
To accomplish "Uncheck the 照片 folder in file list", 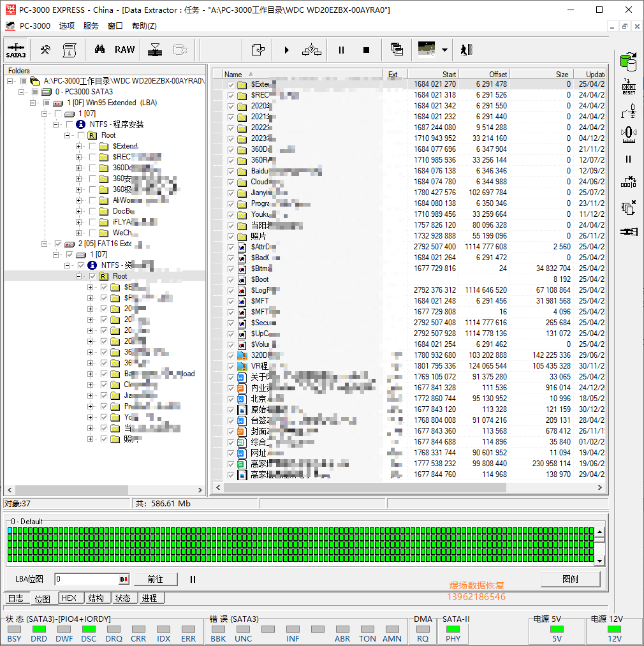I will click(231, 237).
